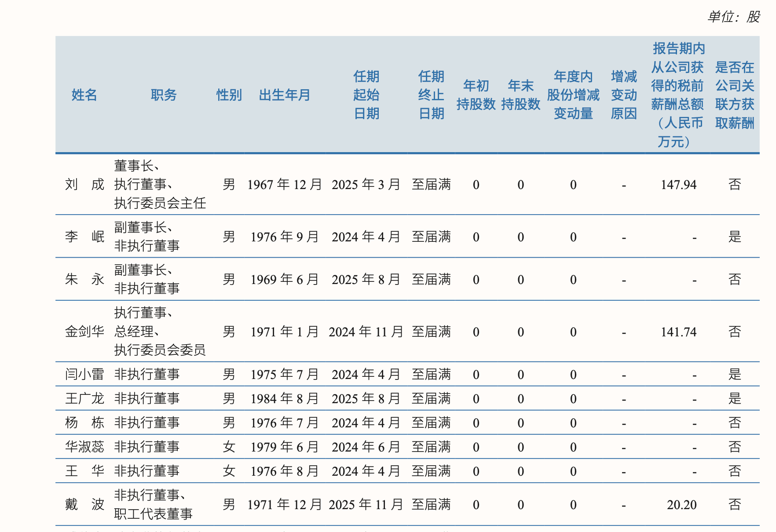This screenshot has height=532, width=776.
Task: Select the name 刘成 in the table
Action: pos(84,185)
